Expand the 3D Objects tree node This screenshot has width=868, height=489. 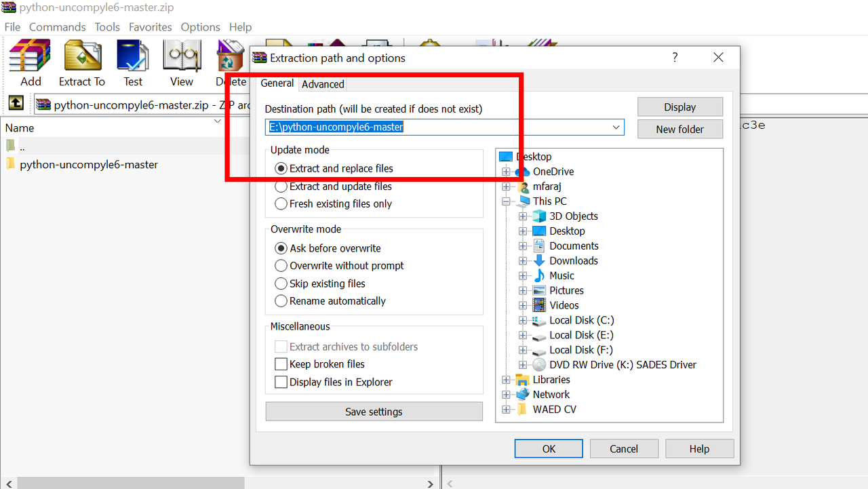[x=523, y=216]
